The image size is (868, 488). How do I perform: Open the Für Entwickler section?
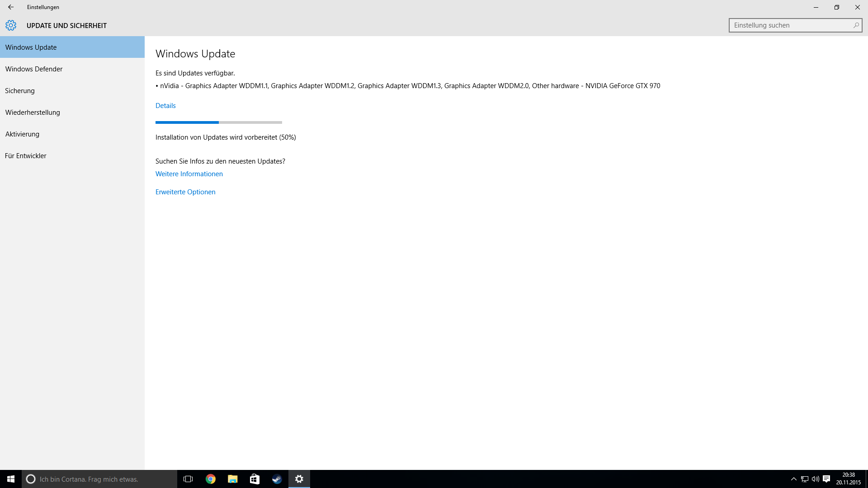coord(72,155)
